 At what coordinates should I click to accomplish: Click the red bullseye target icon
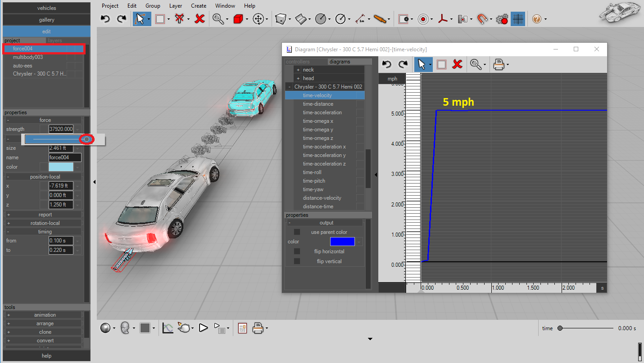pyautogui.click(x=423, y=19)
